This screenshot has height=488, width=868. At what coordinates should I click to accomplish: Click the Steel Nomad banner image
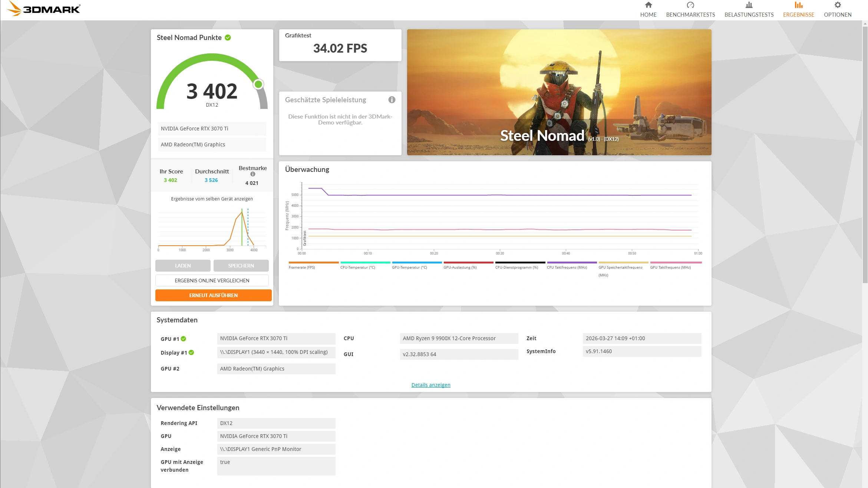click(559, 92)
